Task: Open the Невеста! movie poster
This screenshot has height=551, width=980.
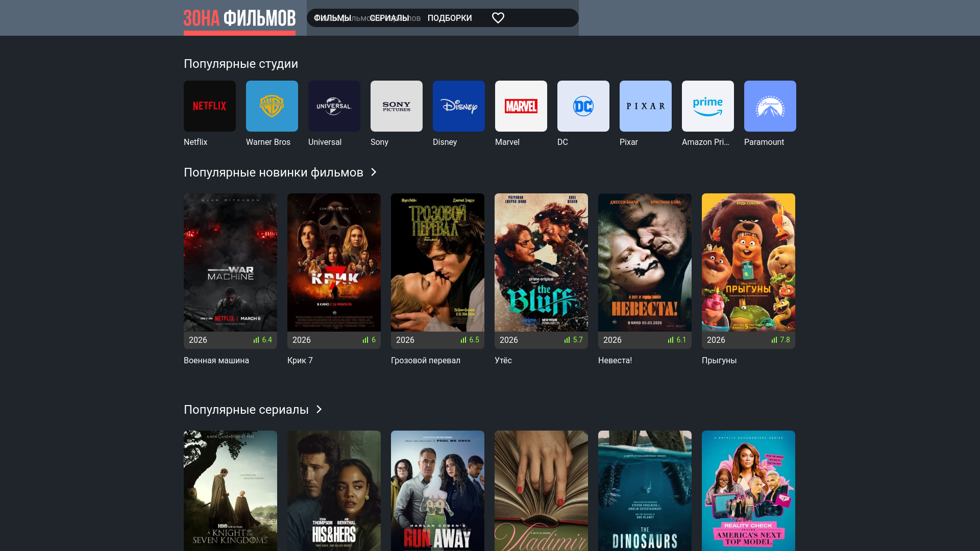Action: click(645, 262)
